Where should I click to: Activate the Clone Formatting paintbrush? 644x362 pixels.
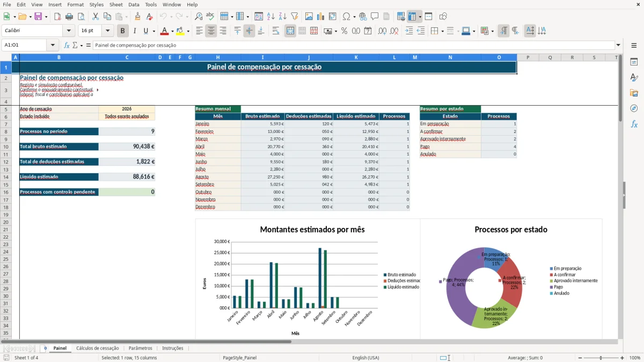pos(137,17)
